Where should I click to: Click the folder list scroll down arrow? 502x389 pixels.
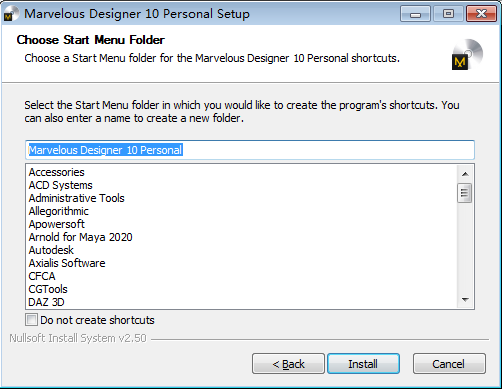[465, 299]
